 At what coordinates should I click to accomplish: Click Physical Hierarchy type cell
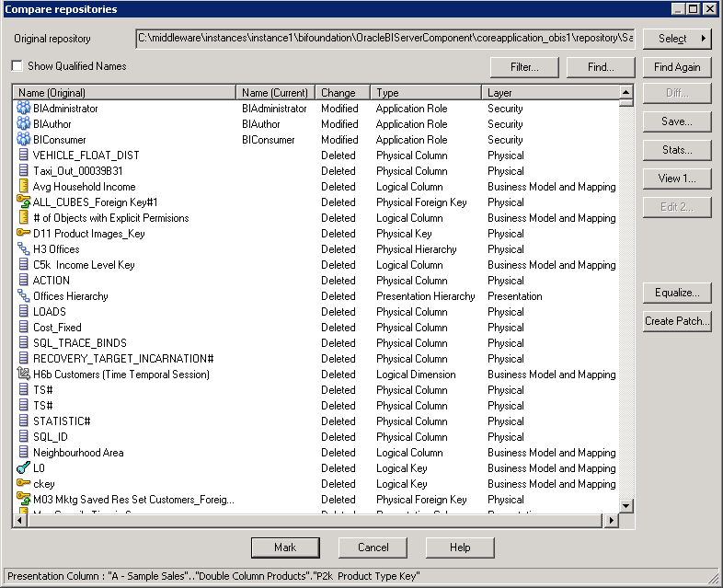click(x=417, y=249)
